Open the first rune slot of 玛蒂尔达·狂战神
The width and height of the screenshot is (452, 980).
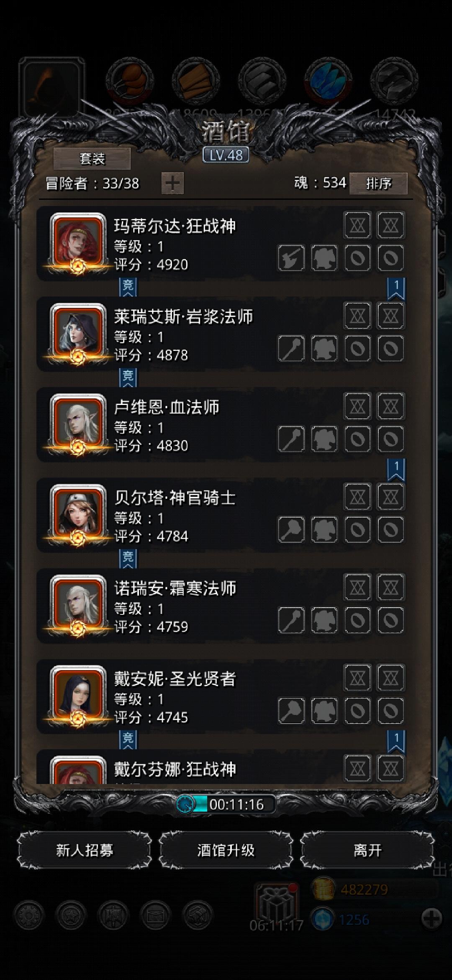click(x=357, y=225)
